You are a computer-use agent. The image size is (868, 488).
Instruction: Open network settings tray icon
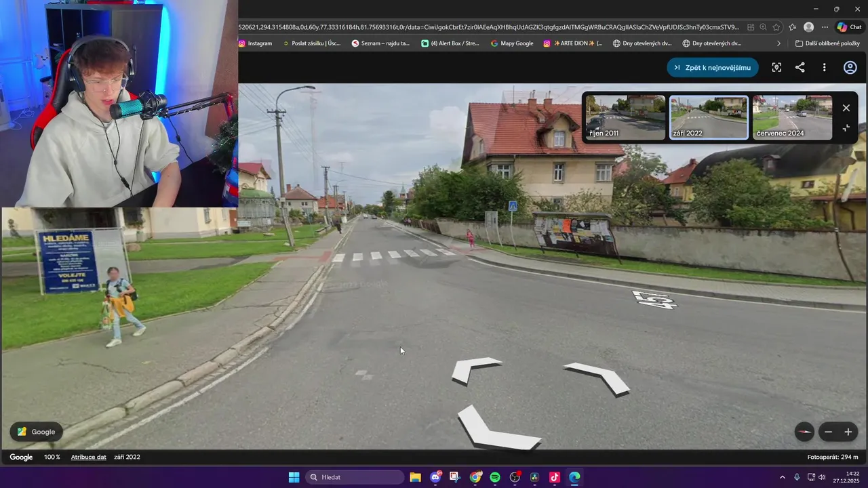point(811,477)
